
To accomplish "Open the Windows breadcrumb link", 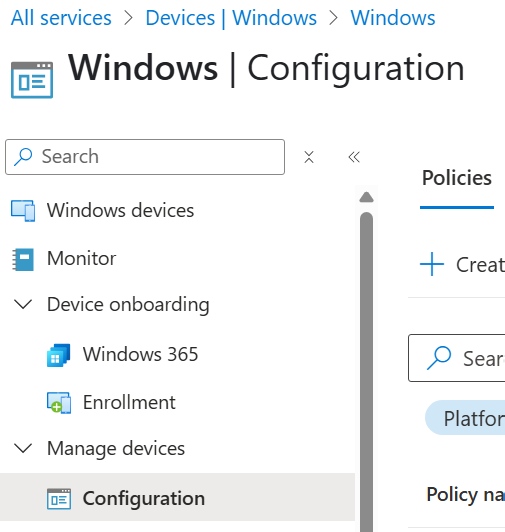I will coord(393,18).
